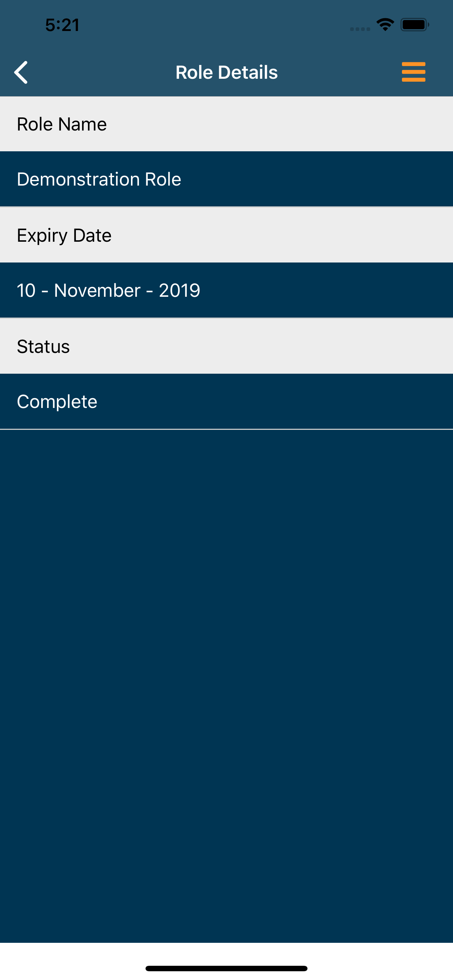Viewport: 453px width, 980px height.
Task: Tap the Complete status value
Action: tap(57, 402)
